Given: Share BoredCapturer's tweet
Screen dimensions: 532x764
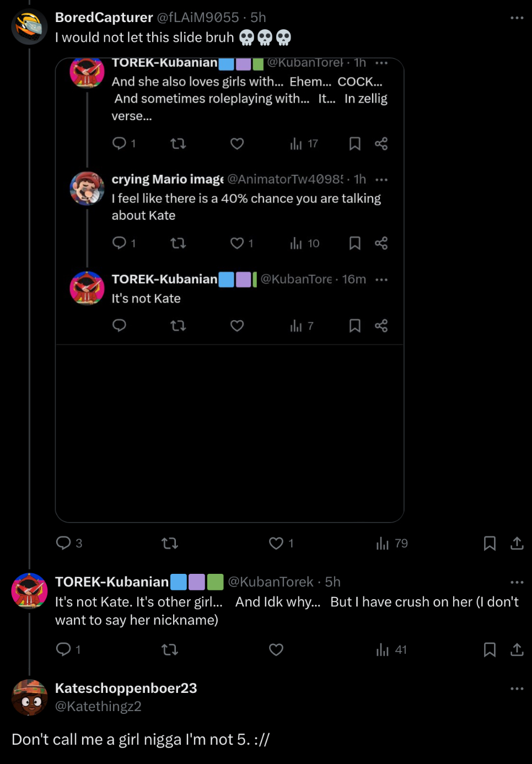Looking at the screenshot, I should (x=517, y=544).
